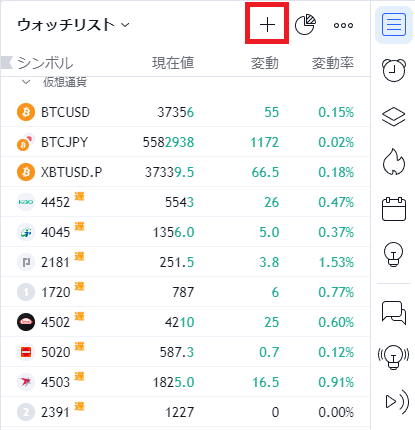This screenshot has width=415, height=430.
Task: Open the streams play icon in sidebar
Action: [397, 401]
